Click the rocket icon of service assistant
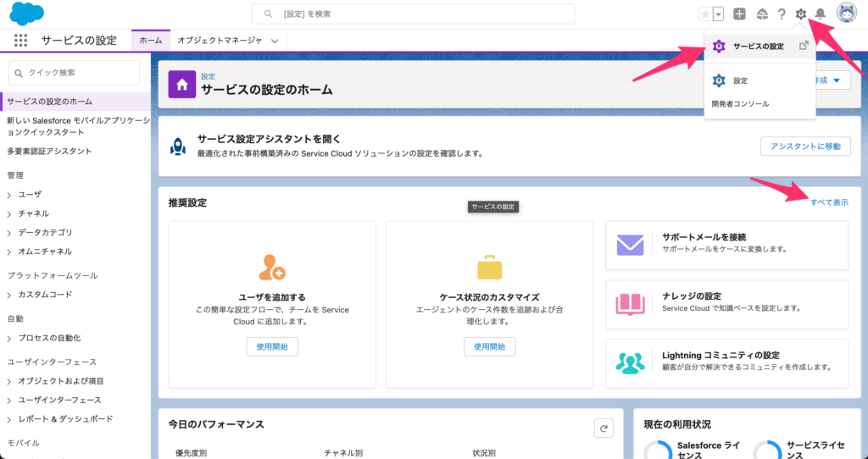This screenshot has height=459, width=868. (178, 147)
